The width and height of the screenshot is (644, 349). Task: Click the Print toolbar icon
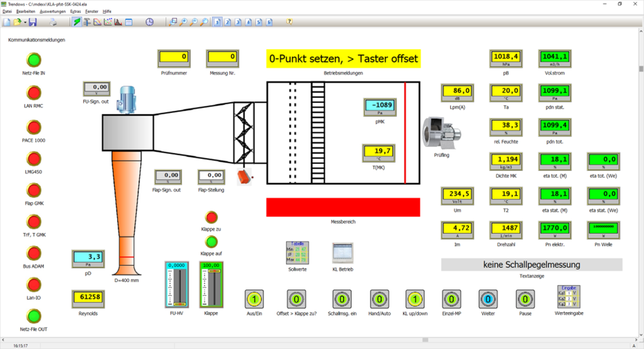(x=53, y=22)
